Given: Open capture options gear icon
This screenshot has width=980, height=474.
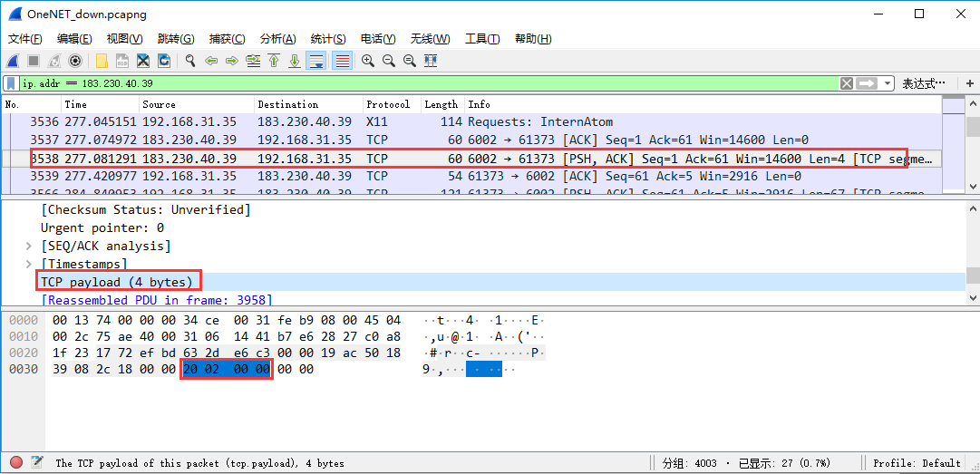Looking at the screenshot, I should click(75, 61).
